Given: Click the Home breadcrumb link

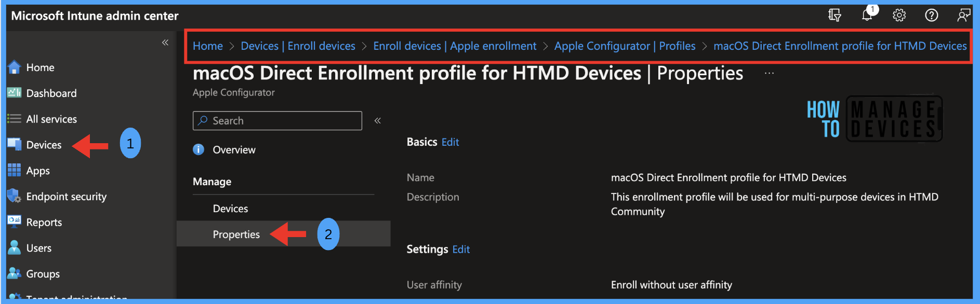Looking at the screenshot, I should [x=208, y=46].
